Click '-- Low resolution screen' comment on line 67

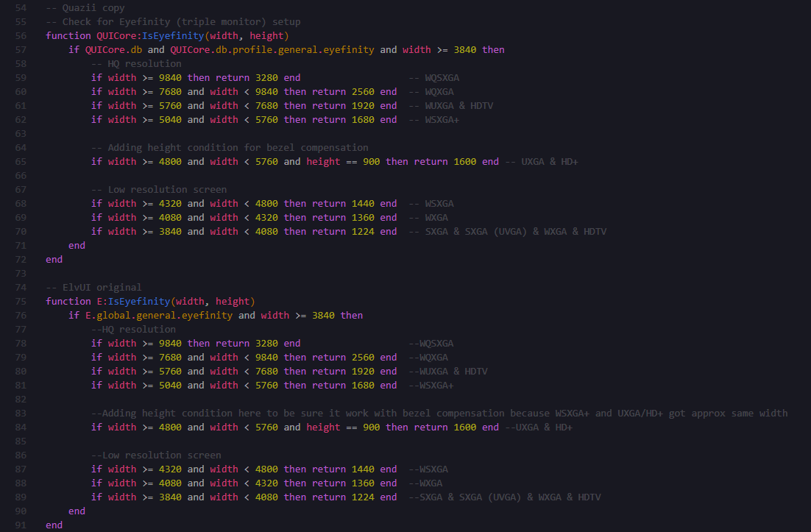[159, 189]
